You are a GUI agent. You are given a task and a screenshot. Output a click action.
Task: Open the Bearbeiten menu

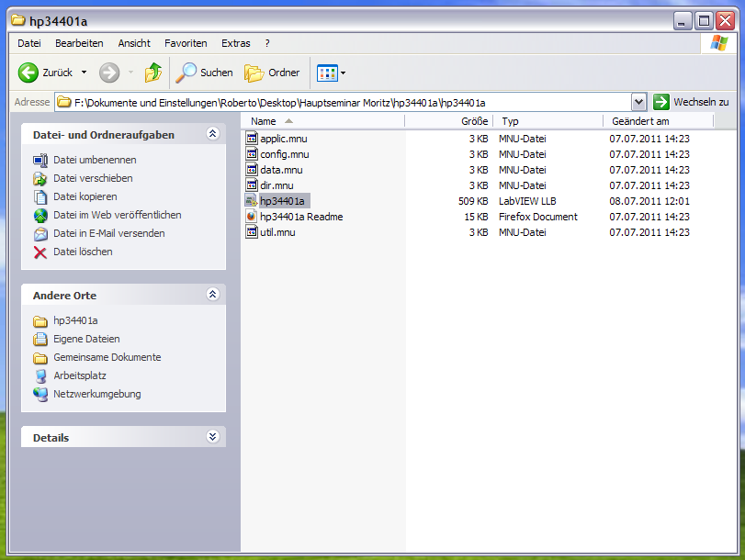pyautogui.click(x=79, y=43)
